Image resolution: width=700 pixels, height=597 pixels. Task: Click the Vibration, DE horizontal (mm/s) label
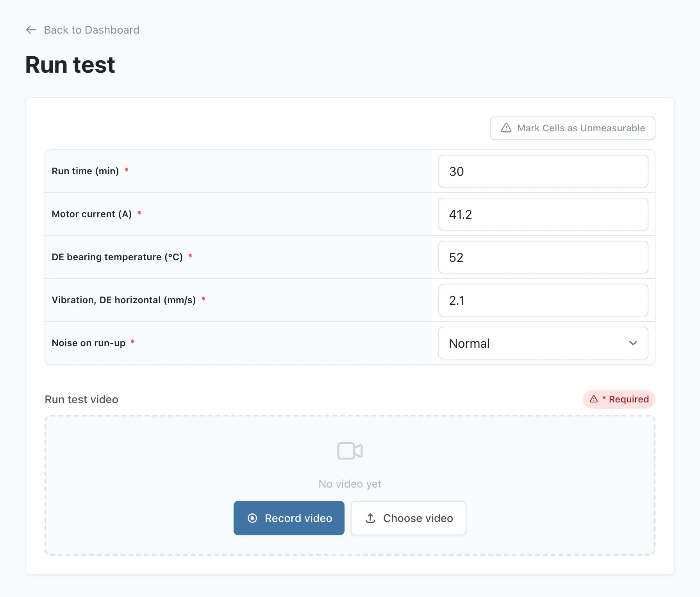pos(124,300)
